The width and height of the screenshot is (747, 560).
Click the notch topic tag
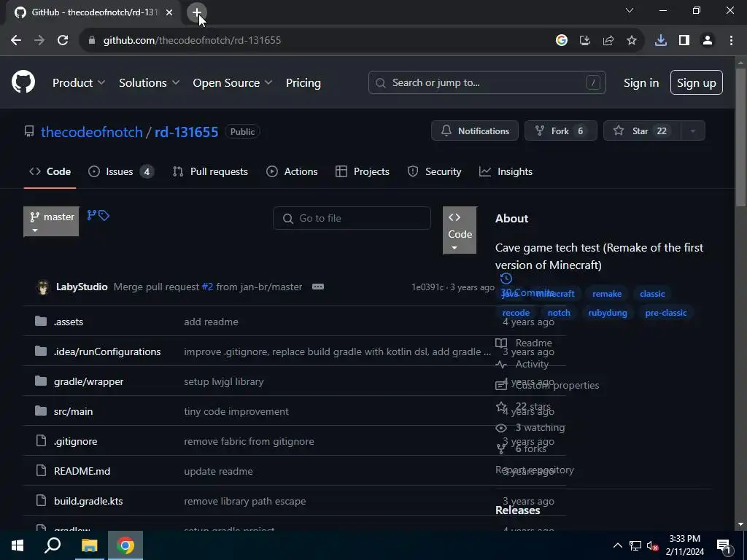point(559,313)
